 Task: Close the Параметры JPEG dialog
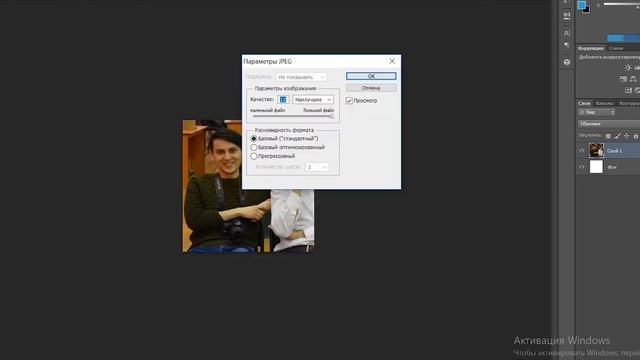pyautogui.click(x=392, y=61)
